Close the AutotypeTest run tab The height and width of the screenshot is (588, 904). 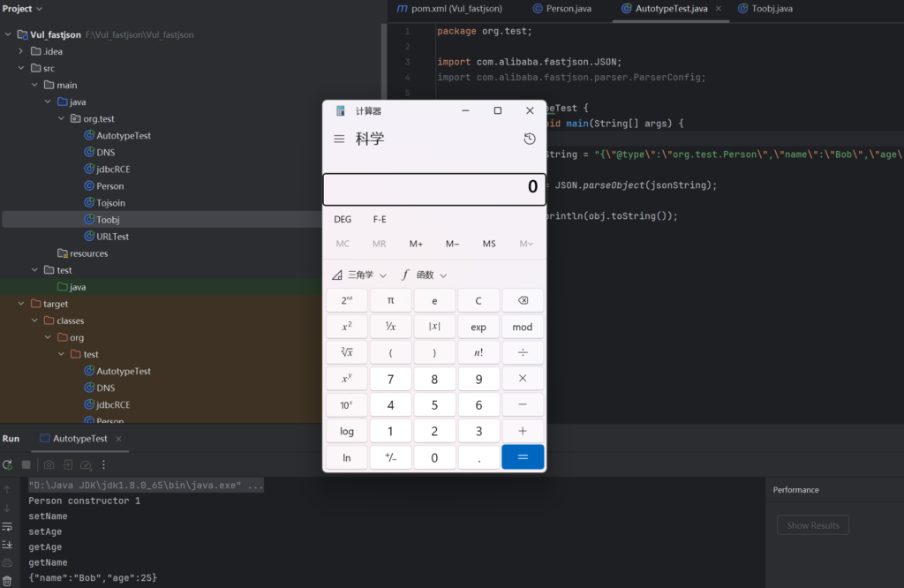[119, 439]
